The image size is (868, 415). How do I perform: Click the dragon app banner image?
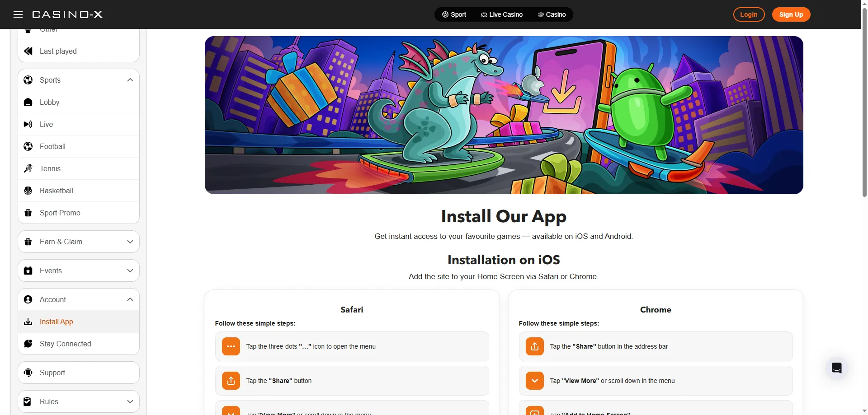click(x=504, y=115)
